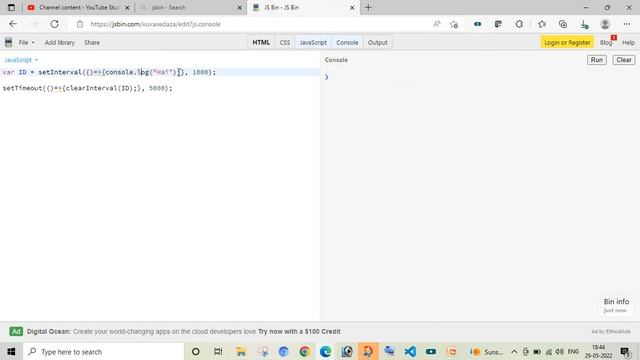Click the site info lock icon
Viewport: 640px width, 360px height.
point(80,24)
